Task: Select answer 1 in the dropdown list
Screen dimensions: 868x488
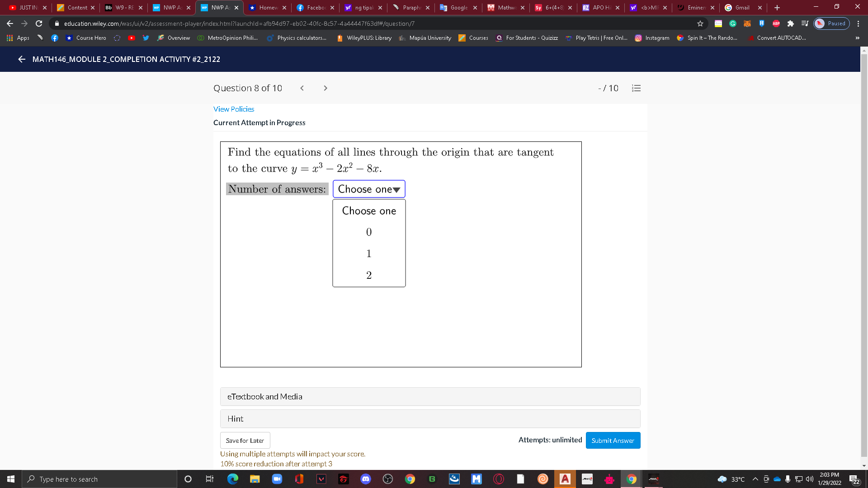Action: (368, 253)
